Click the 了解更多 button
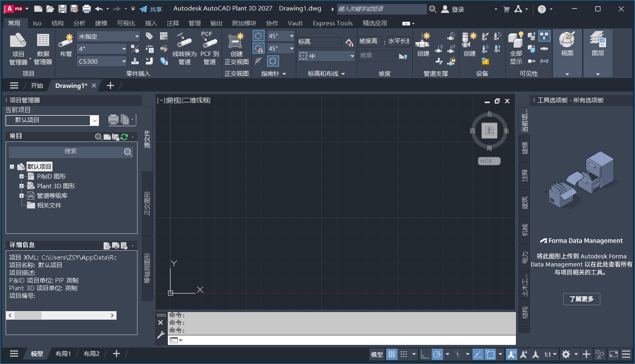 [x=581, y=299]
